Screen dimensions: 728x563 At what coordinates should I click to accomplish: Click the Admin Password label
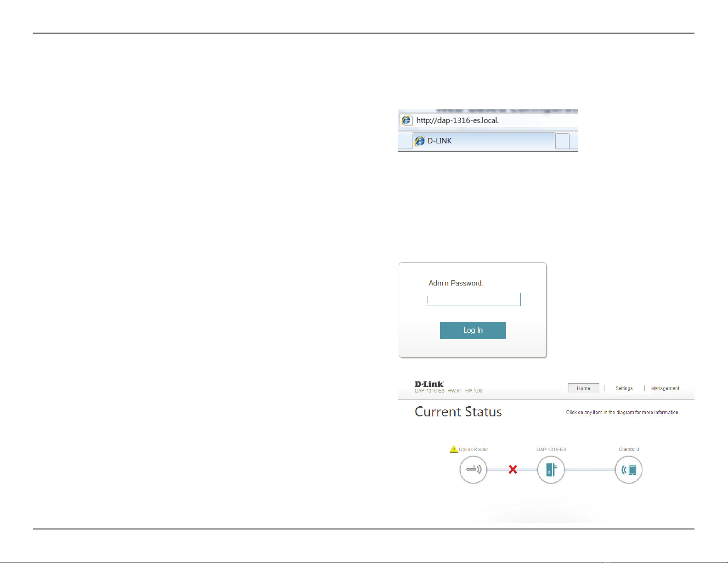pyautogui.click(x=456, y=284)
